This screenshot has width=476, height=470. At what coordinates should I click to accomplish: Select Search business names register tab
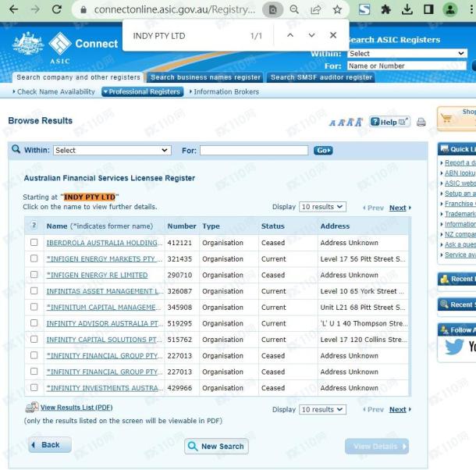click(205, 77)
